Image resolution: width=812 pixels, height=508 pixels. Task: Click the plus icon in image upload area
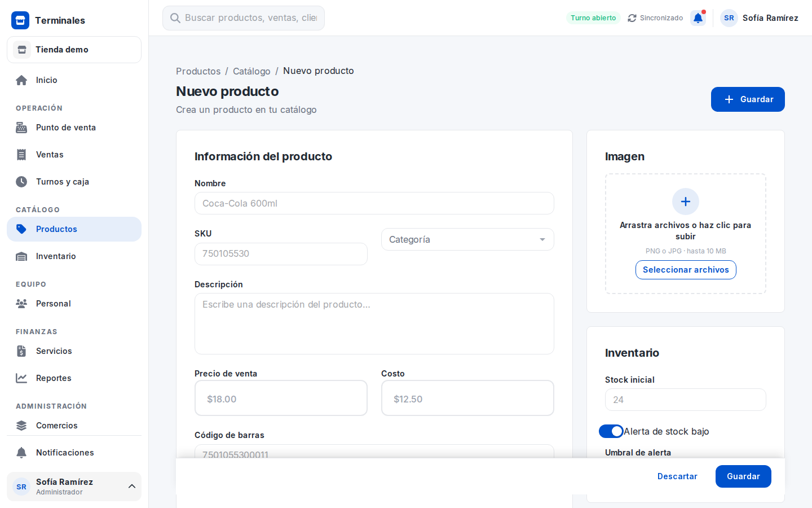[x=686, y=202]
